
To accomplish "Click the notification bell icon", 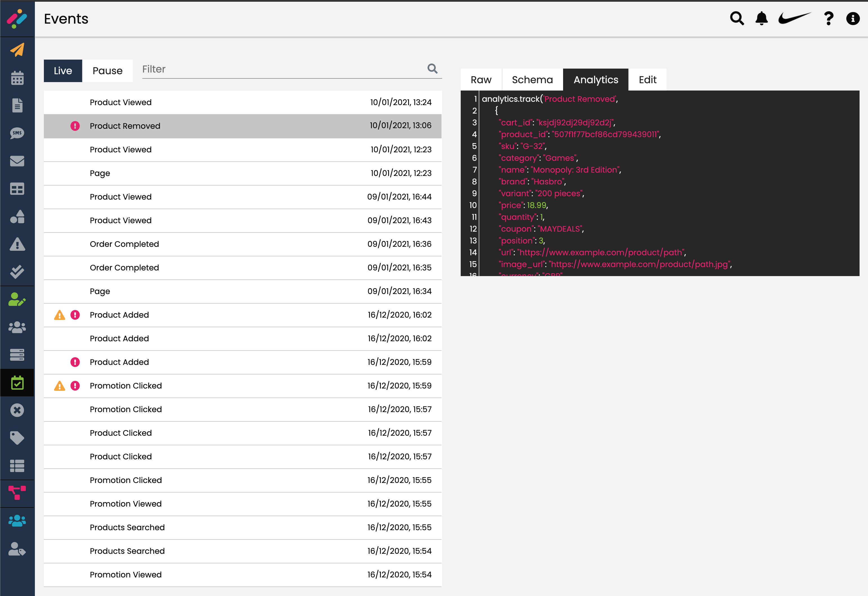I will point(761,18).
